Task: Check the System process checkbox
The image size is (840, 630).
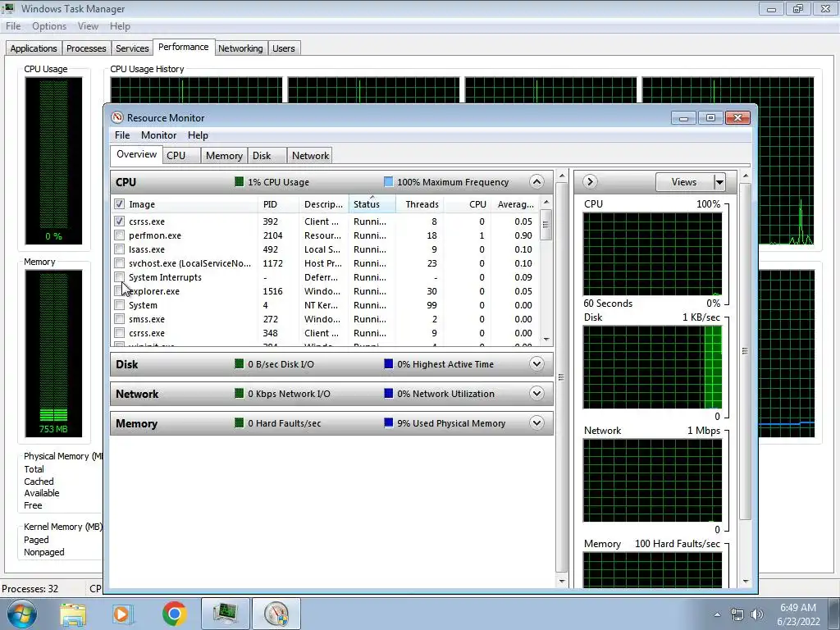Action: [119, 305]
